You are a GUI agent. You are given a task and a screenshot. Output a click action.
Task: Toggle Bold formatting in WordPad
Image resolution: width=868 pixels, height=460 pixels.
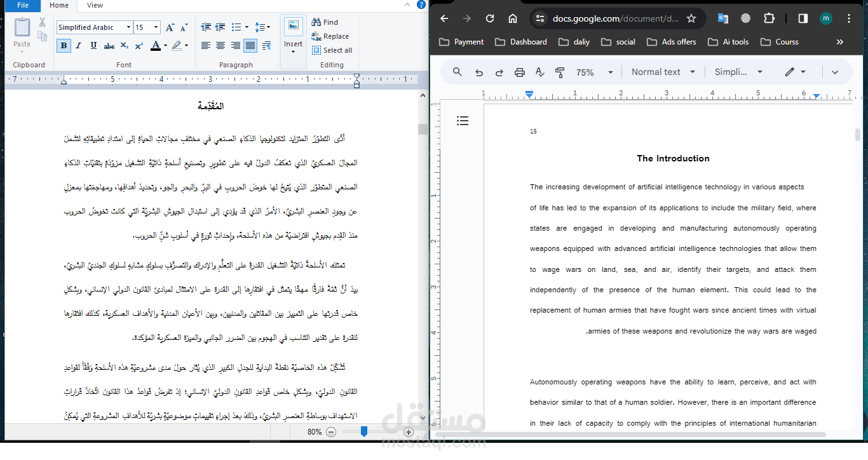pyautogui.click(x=64, y=46)
